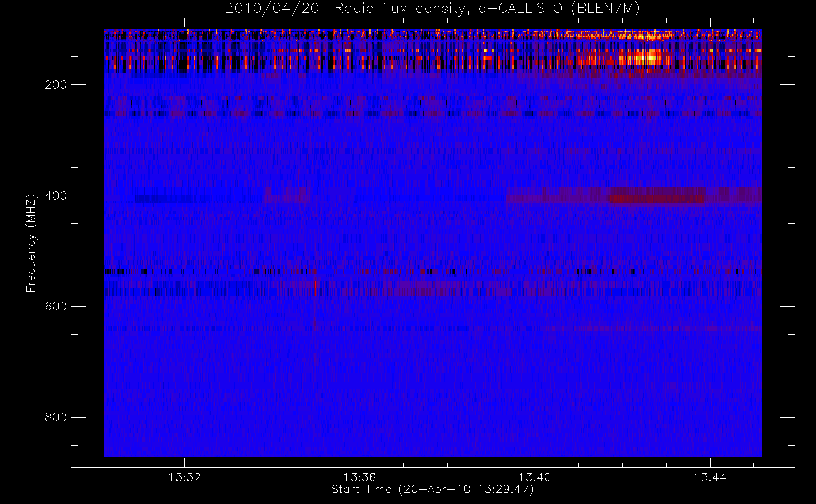Click the '13:36' time tick label

[360, 477]
